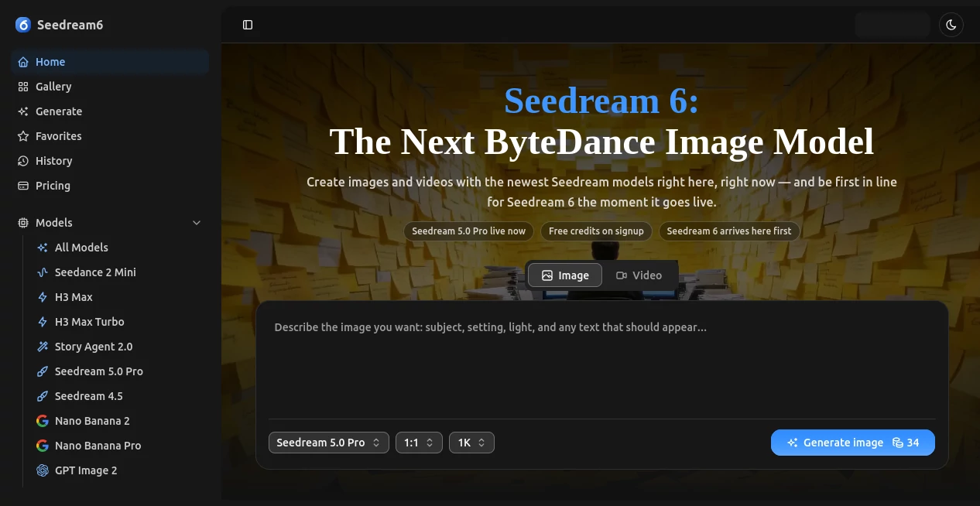Select the Story Agent 2.0 model

pyautogui.click(x=120, y=347)
